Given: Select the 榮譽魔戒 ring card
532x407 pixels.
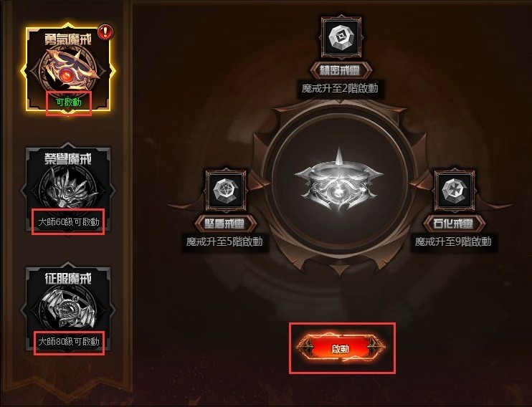Looking at the screenshot, I should point(68,188).
